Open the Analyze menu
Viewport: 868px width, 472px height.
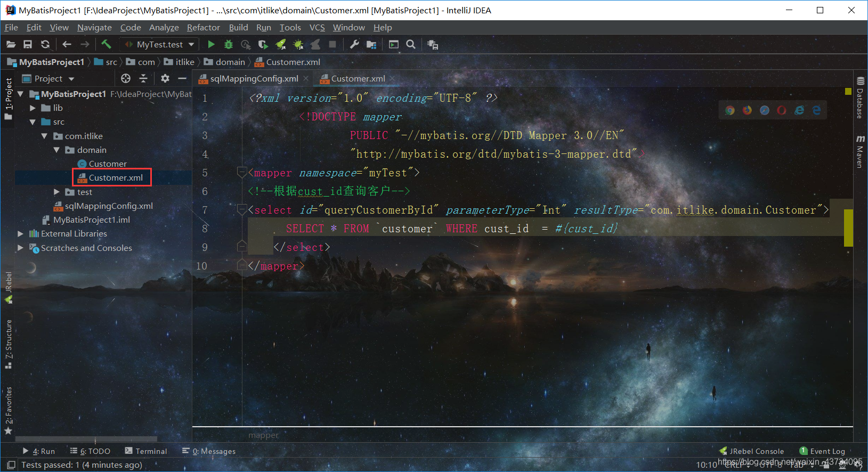[x=164, y=27]
